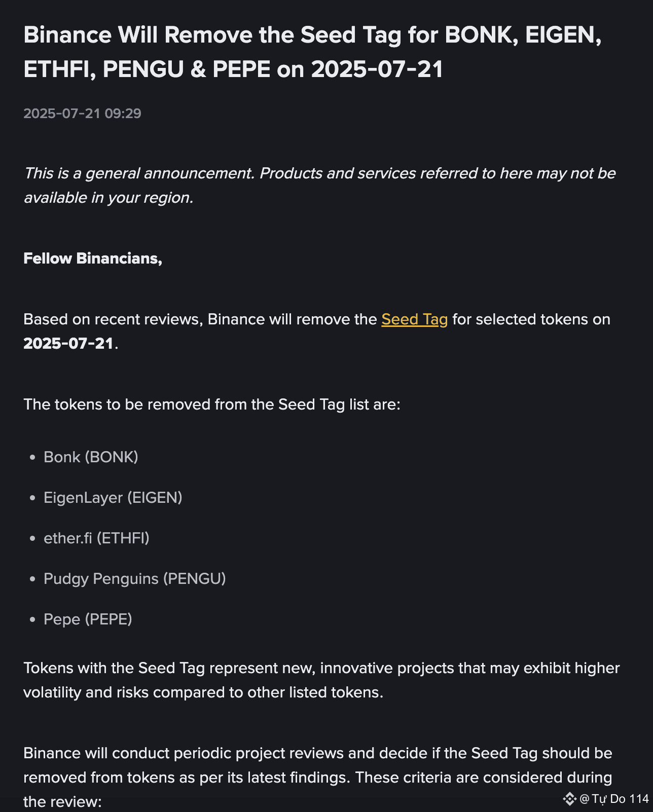
Task: Open the Seed Tag hyperlink
Action: click(414, 319)
